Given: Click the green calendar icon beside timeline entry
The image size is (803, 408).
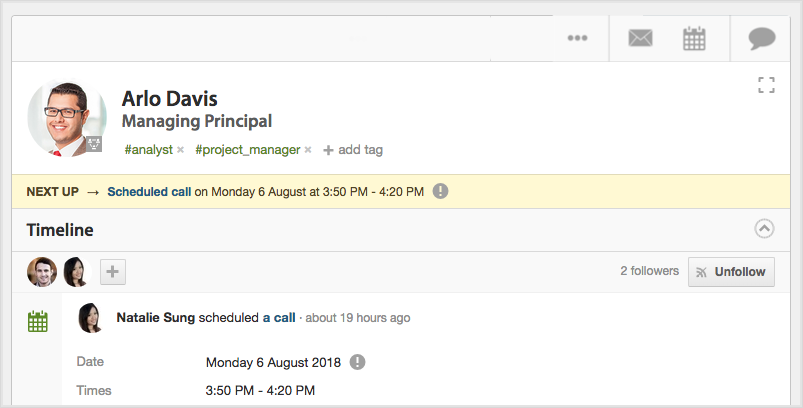Looking at the screenshot, I should 38,321.
